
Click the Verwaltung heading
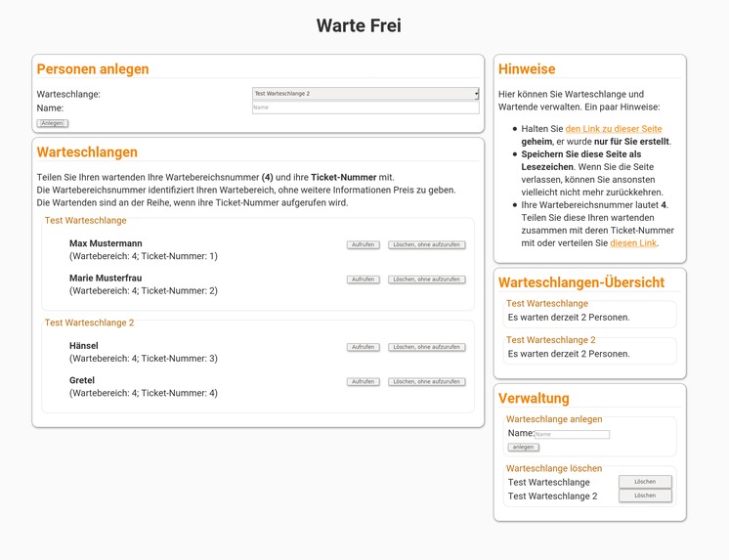pos(534,398)
